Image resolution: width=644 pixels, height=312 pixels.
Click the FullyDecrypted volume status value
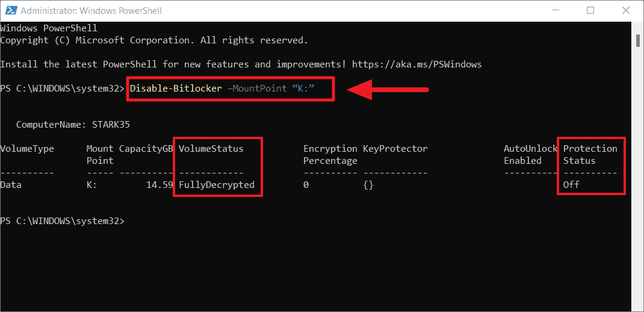pyautogui.click(x=217, y=185)
